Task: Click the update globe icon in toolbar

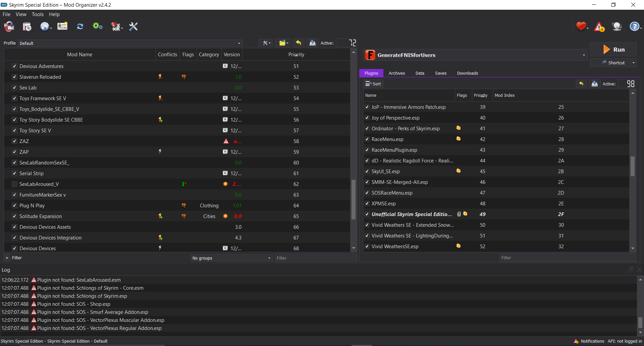Action: [617, 26]
